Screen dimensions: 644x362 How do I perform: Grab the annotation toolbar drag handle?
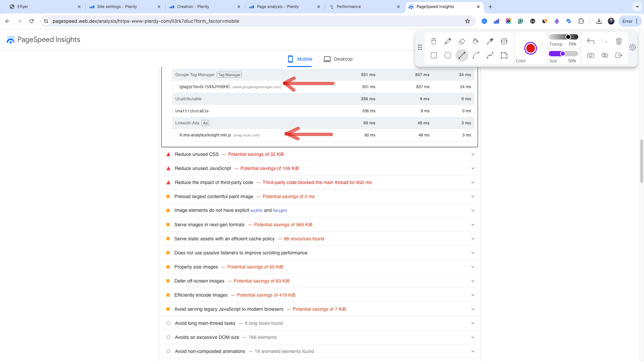click(x=420, y=47)
